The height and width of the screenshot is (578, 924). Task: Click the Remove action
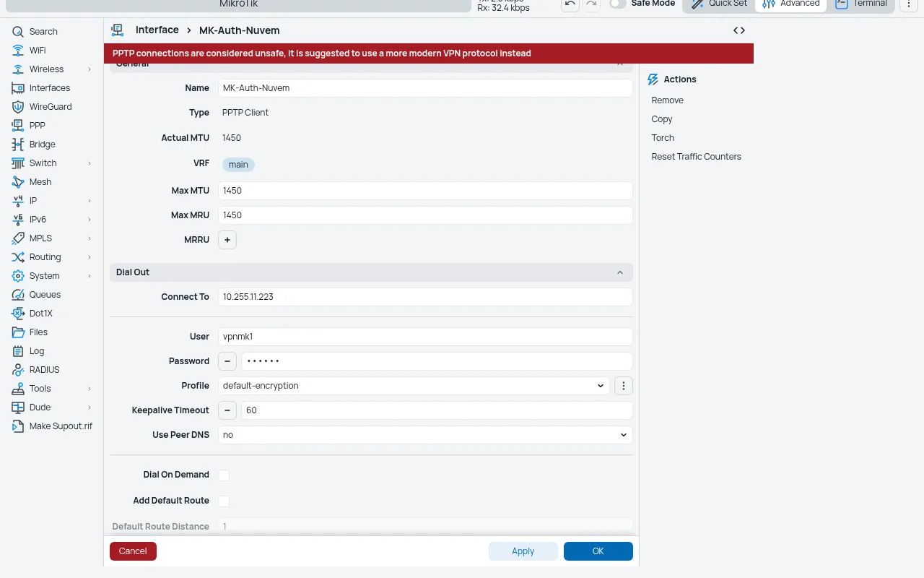tap(667, 100)
